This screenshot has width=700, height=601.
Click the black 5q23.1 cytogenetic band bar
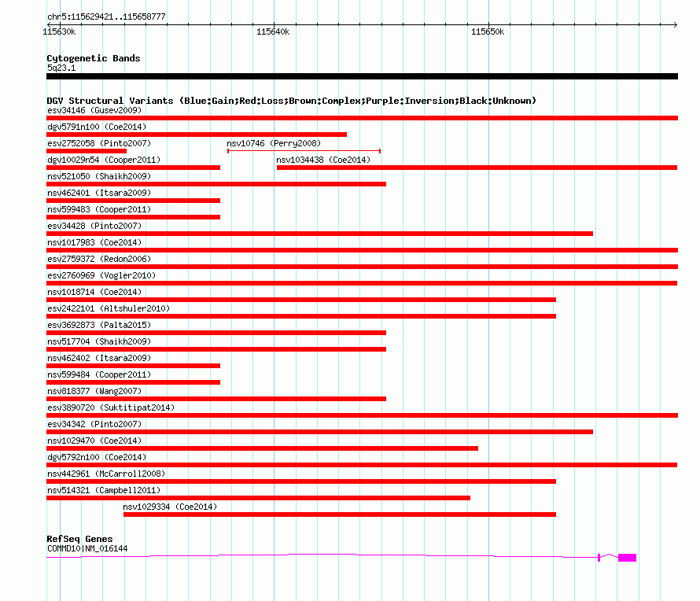coord(362,76)
